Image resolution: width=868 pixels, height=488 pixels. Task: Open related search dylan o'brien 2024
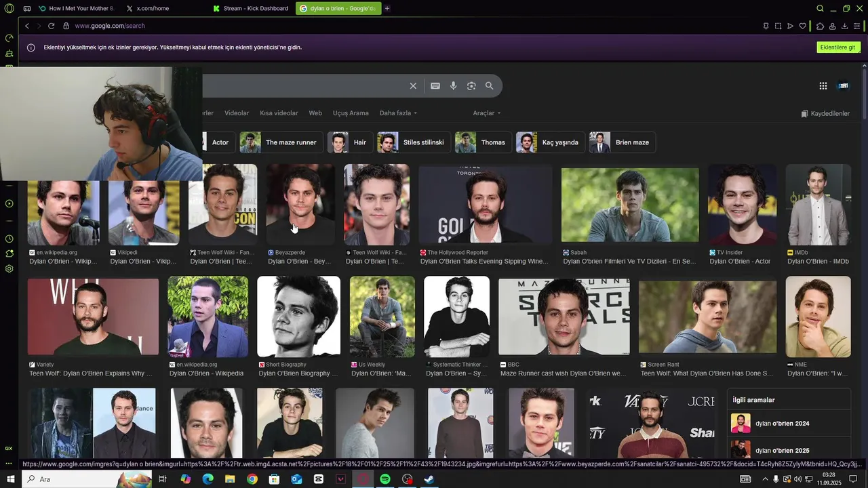click(789, 424)
